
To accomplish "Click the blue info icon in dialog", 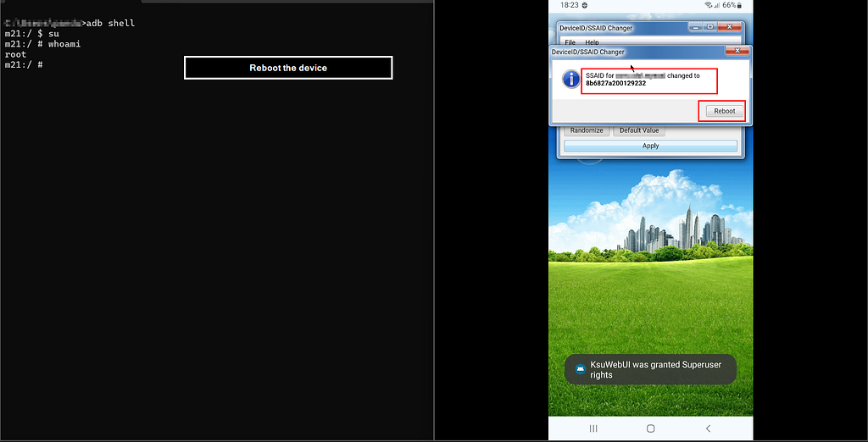I will tap(570, 79).
